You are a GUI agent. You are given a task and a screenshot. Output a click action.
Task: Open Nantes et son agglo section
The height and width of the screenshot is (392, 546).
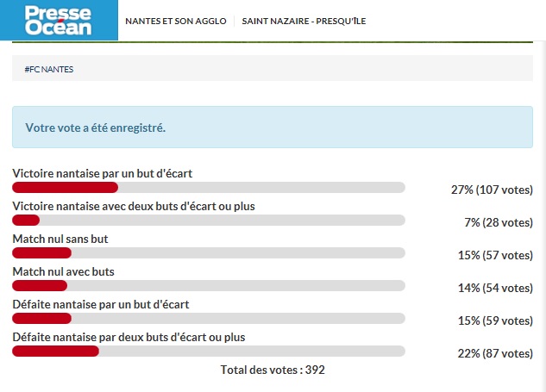[x=176, y=22]
